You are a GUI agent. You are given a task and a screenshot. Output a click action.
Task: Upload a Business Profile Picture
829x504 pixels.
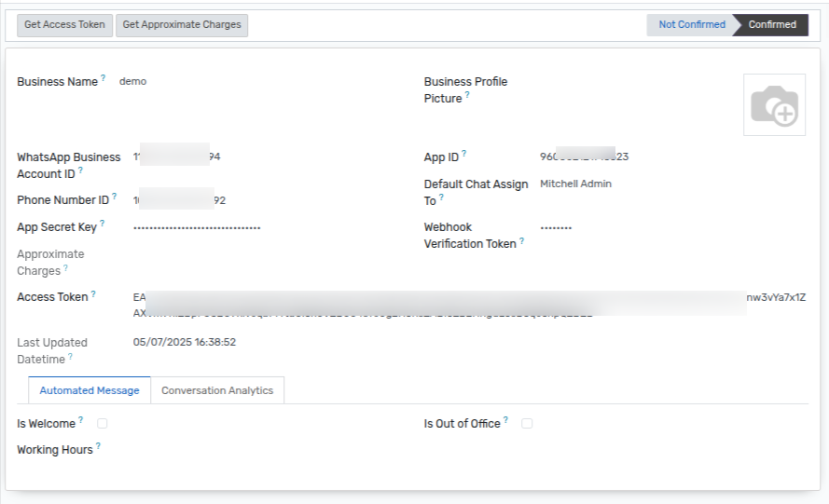774,104
